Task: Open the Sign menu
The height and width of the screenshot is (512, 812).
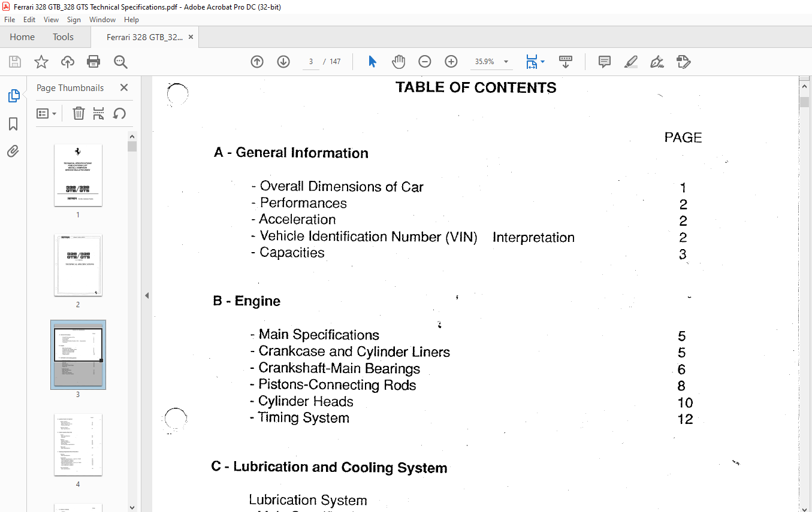Action: (x=74, y=20)
